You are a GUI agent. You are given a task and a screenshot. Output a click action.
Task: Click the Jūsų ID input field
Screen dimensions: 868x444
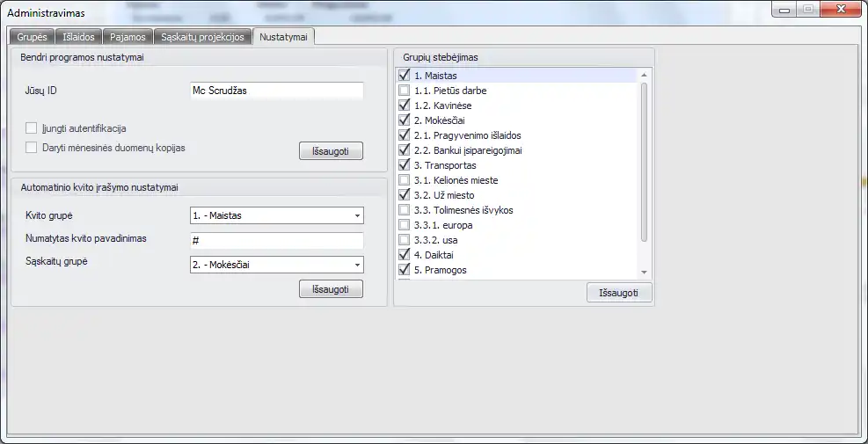[x=277, y=91]
